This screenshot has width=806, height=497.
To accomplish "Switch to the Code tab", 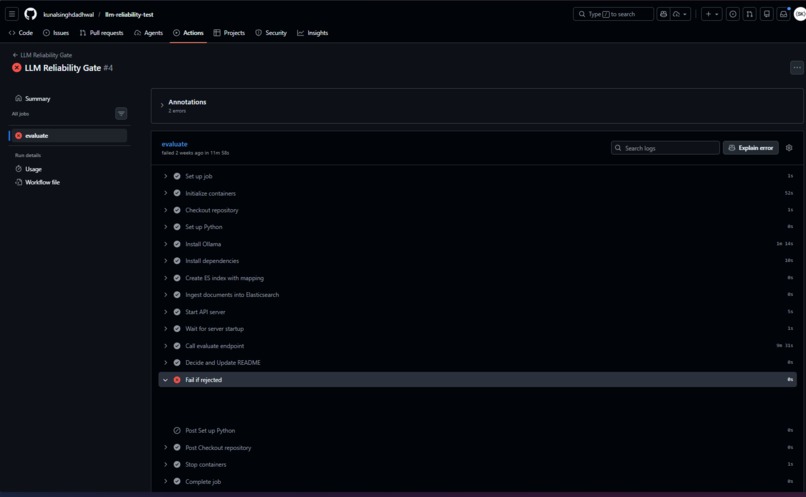I will [21, 33].
